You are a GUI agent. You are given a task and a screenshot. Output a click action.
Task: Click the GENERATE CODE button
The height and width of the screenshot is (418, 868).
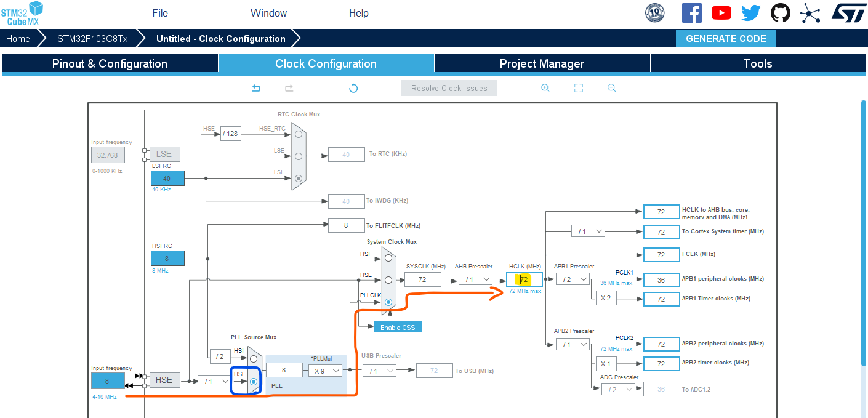tap(726, 38)
